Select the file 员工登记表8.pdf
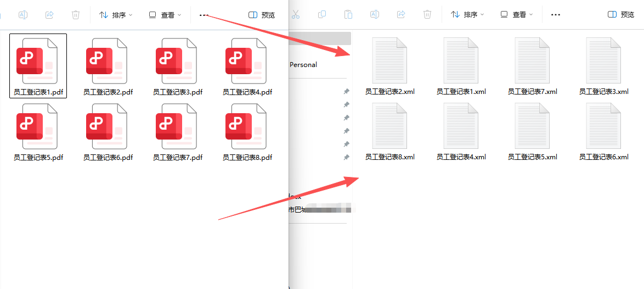 point(247,131)
